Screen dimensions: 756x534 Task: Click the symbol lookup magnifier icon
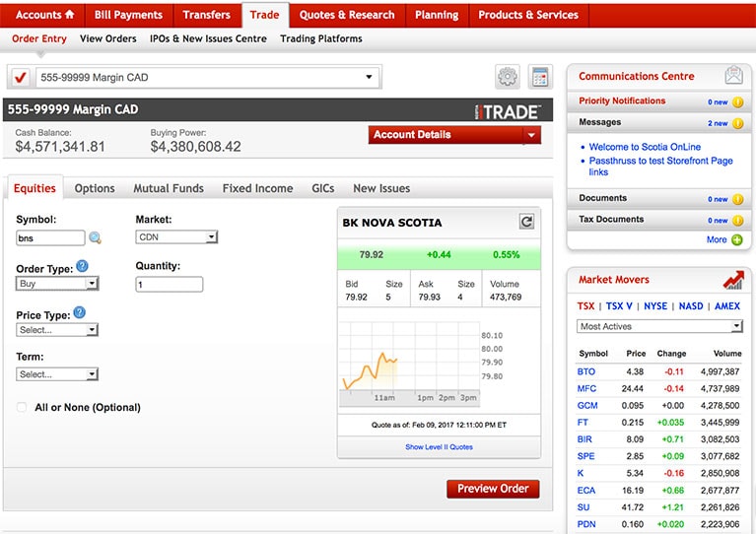pyautogui.click(x=95, y=237)
